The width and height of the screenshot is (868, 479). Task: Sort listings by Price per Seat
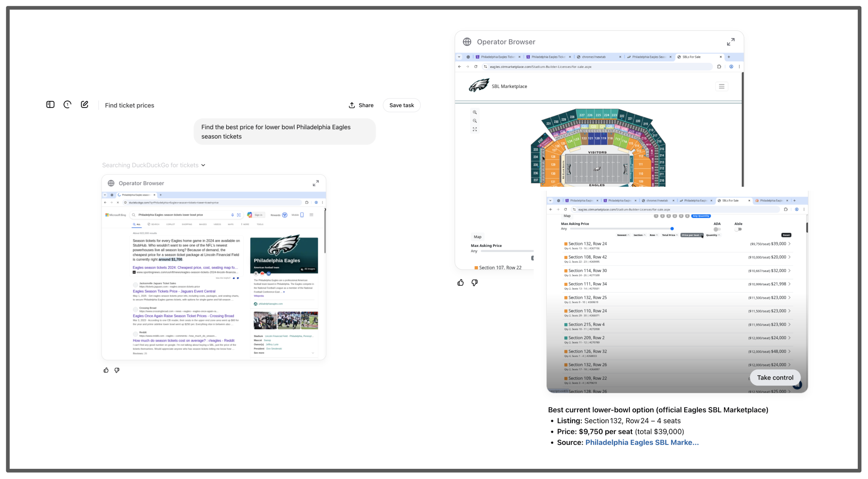click(692, 235)
